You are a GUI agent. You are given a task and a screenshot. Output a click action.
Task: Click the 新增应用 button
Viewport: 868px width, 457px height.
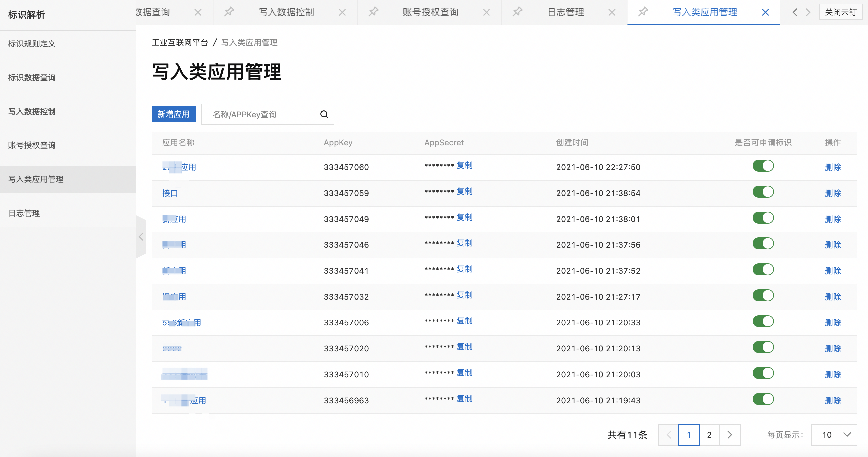tap(173, 114)
